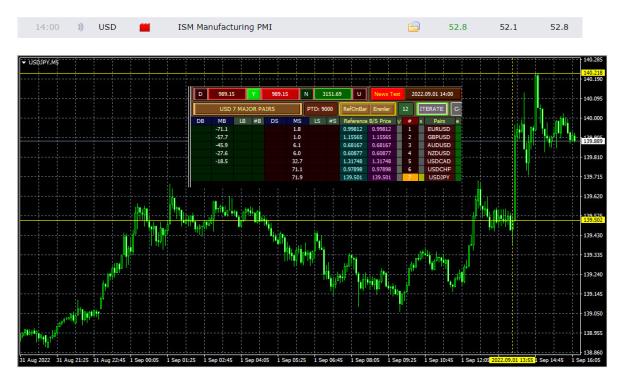Click the -71.1 MB value
625x385 pixels.
(x=222, y=129)
